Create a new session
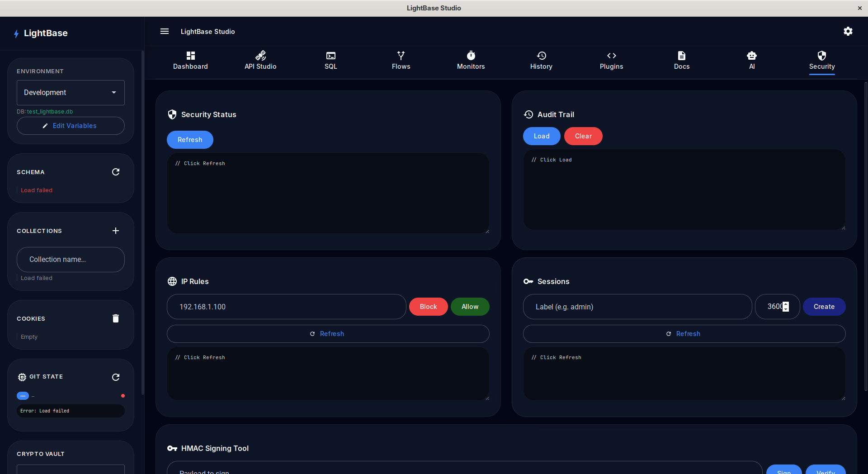868x474 pixels. [x=824, y=307]
